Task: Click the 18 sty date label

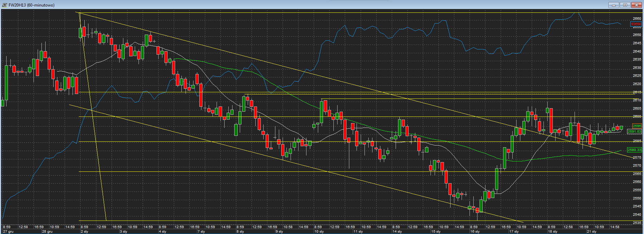Action: pos(552,232)
